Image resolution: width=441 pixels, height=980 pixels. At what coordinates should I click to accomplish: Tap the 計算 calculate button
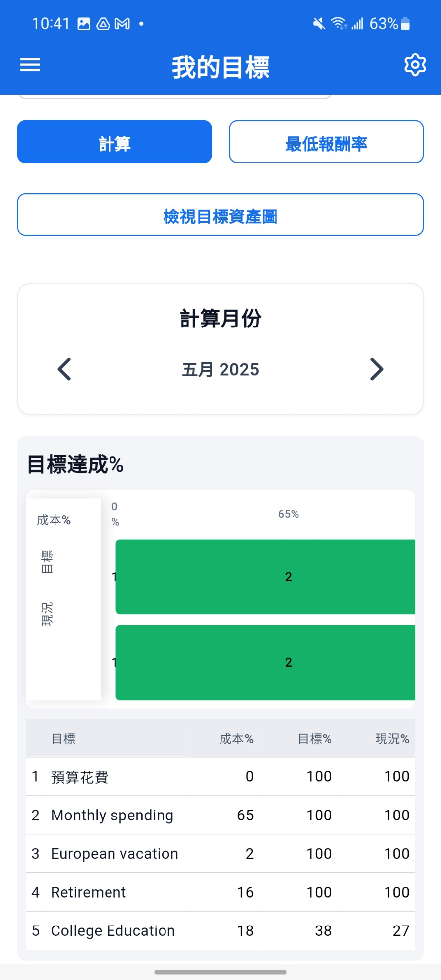pyautogui.click(x=114, y=142)
